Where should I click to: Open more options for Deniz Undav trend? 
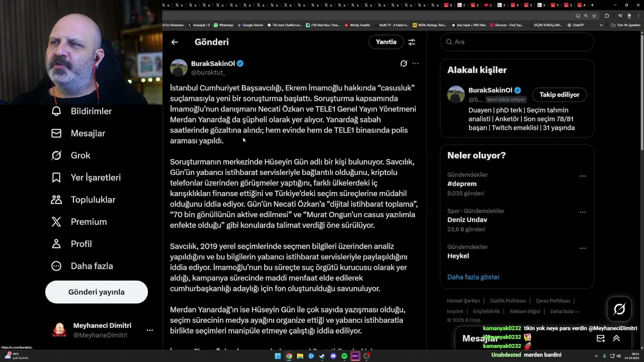pyautogui.click(x=583, y=212)
